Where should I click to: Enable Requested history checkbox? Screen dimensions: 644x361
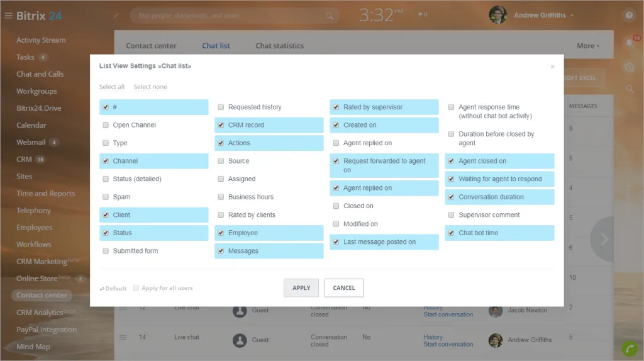[221, 107]
